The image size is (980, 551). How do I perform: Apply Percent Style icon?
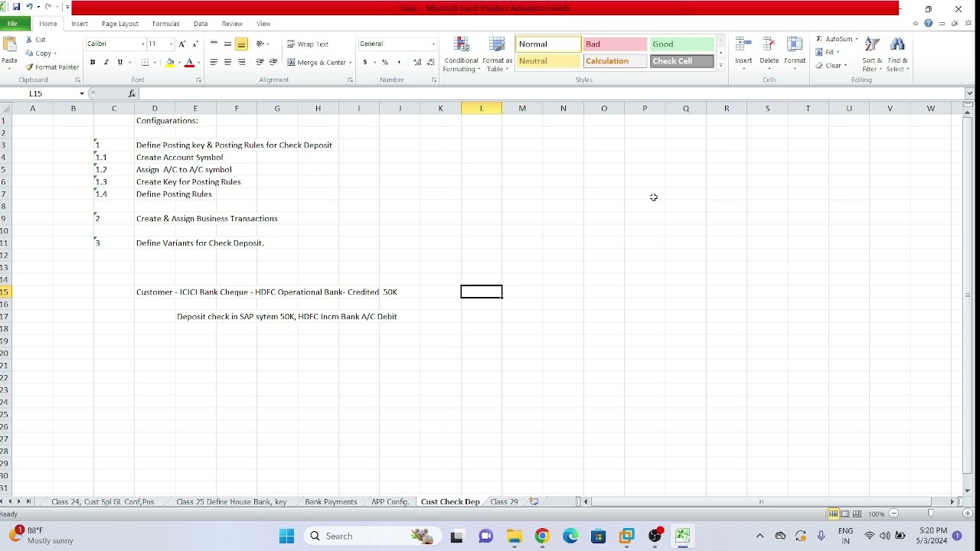pos(385,63)
